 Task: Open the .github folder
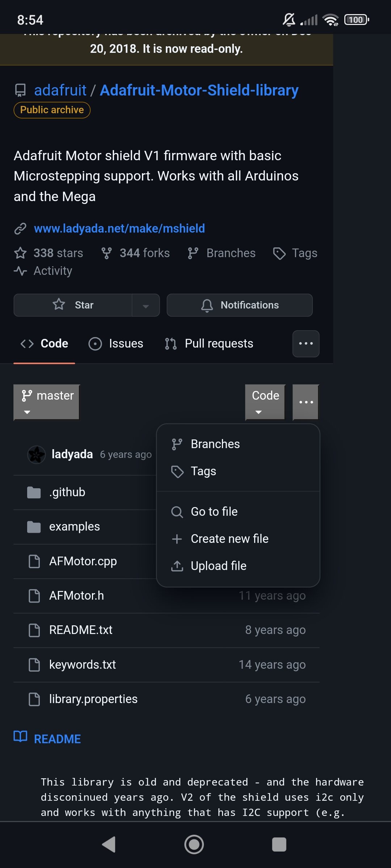67,492
